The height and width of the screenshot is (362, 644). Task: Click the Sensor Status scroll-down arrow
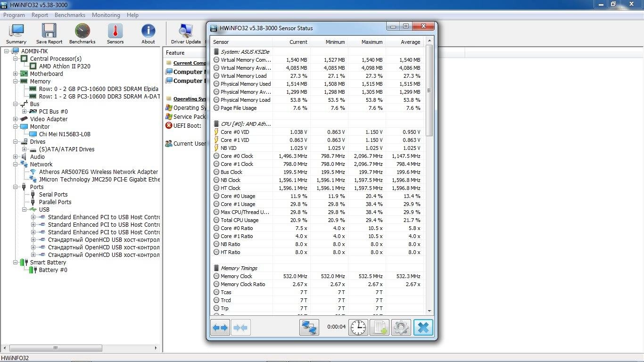pyautogui.click(x=429, y=311)
